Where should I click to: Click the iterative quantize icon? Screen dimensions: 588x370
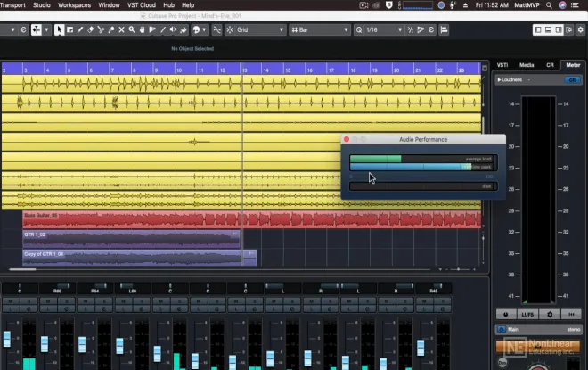click(x=410, y=29)
